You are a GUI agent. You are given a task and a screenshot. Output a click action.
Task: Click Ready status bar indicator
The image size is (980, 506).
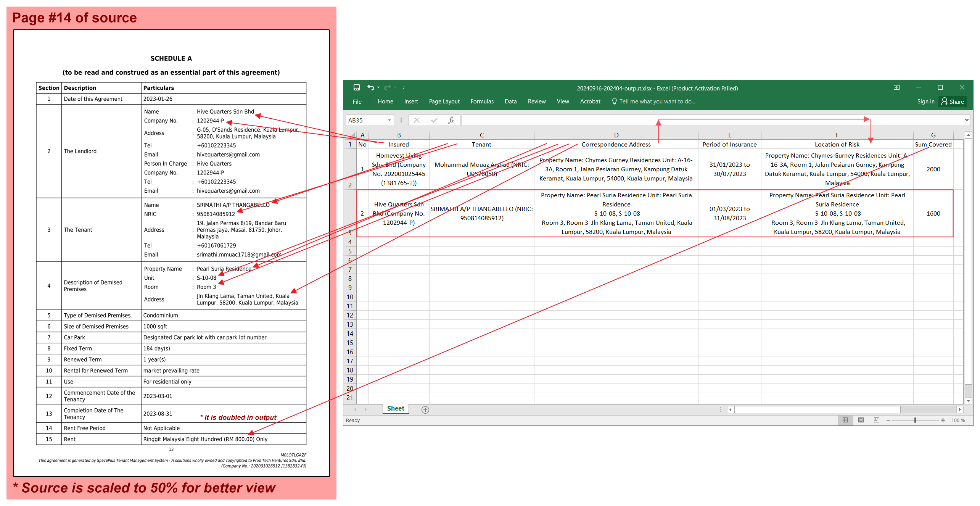tap(353, 420)
